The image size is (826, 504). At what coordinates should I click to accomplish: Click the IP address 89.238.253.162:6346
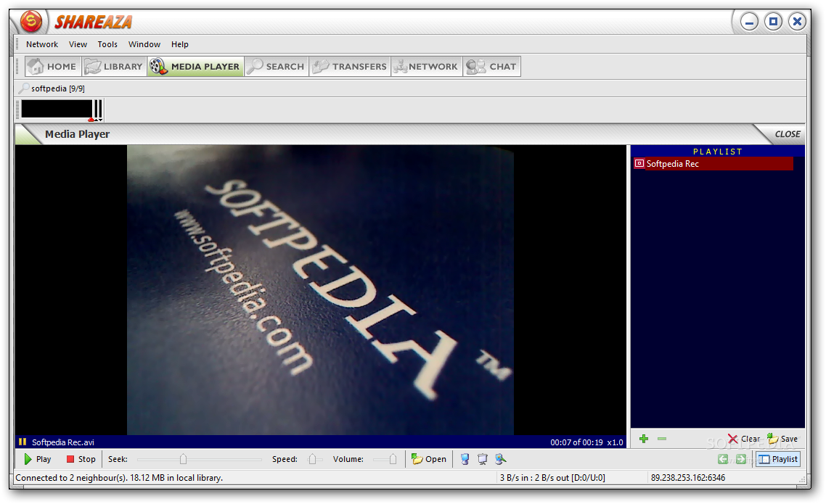pos(688,478)
